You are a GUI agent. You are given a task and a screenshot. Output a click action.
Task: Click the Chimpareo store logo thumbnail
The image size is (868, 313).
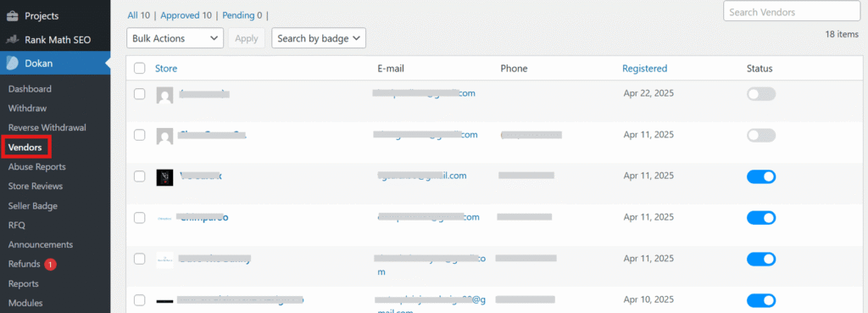click(x=165, y=218)
